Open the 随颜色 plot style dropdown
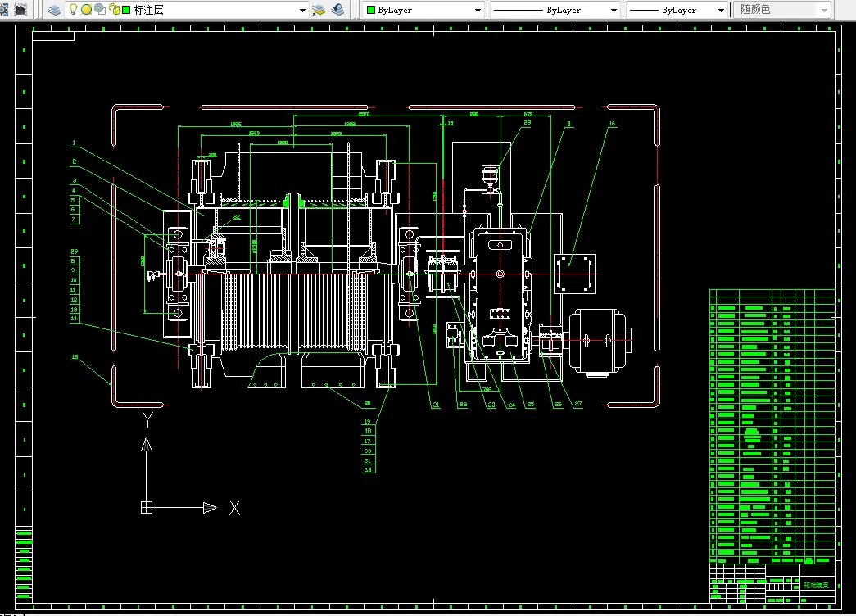The height and width of the screenshot is (616, 856). pyautogui.click(x=824, y=11)
